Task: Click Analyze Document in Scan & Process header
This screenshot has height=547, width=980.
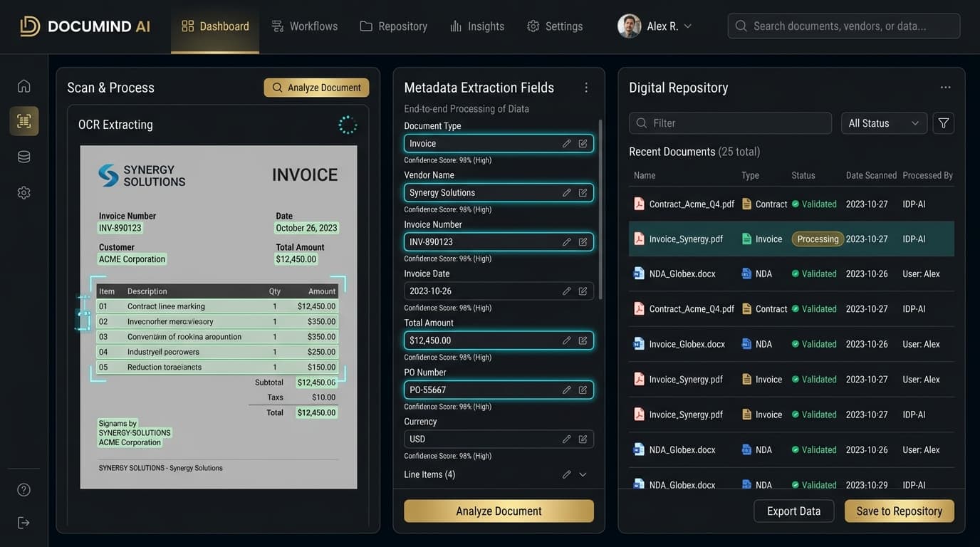Action: 316,88
